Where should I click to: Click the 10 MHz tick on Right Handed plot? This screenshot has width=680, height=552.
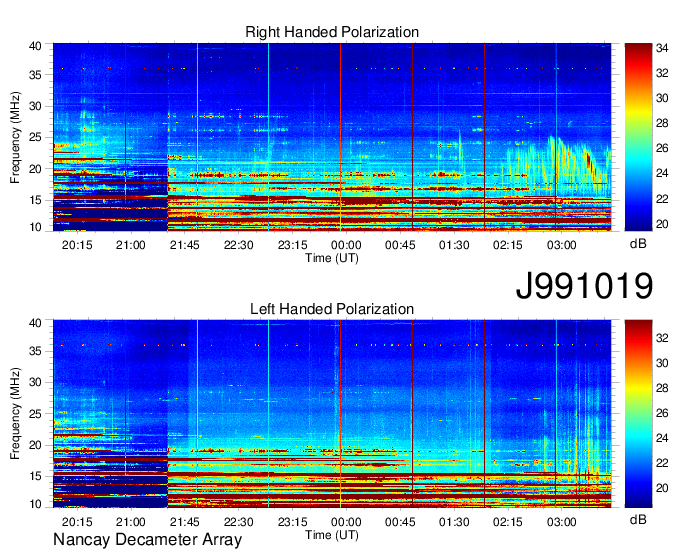pos(35,227)
